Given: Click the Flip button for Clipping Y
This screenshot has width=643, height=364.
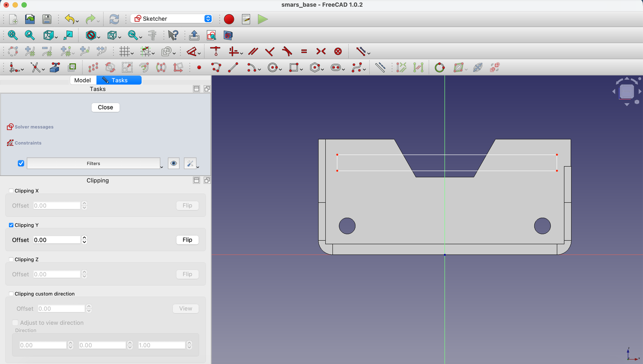Looking at the screenshot, I should pyautogui.click(x=188, y=240).
